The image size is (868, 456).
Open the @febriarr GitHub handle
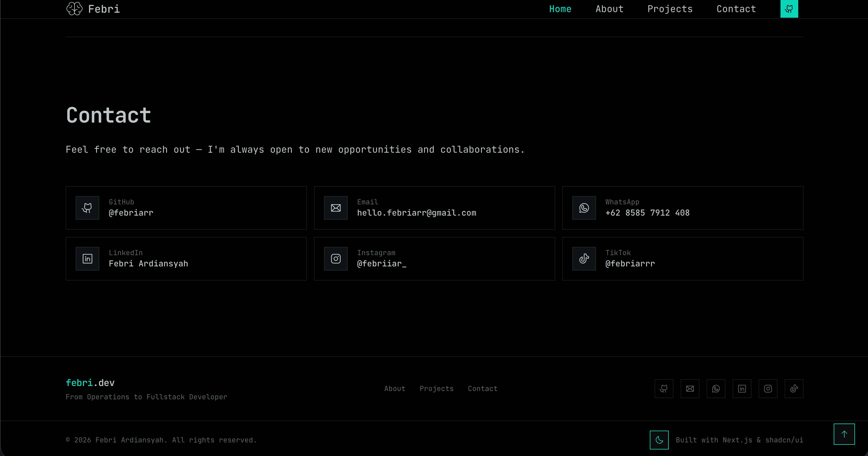[x=131, y=213]
